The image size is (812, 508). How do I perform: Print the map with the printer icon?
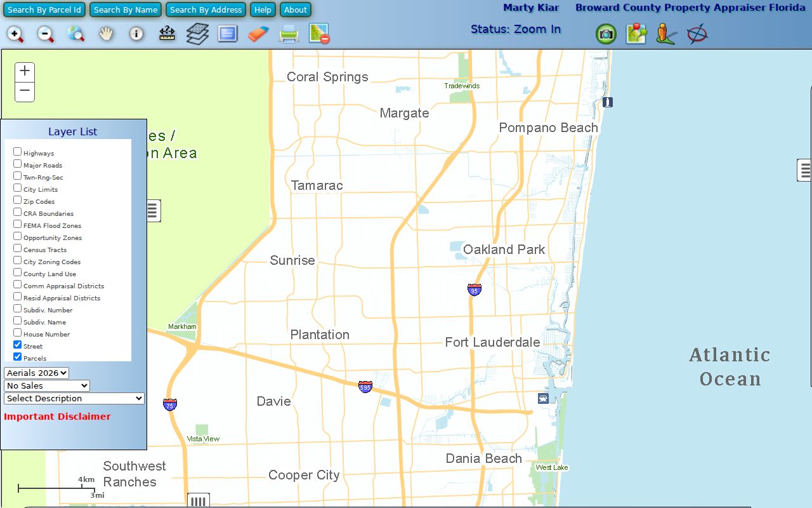pos(289,34)
